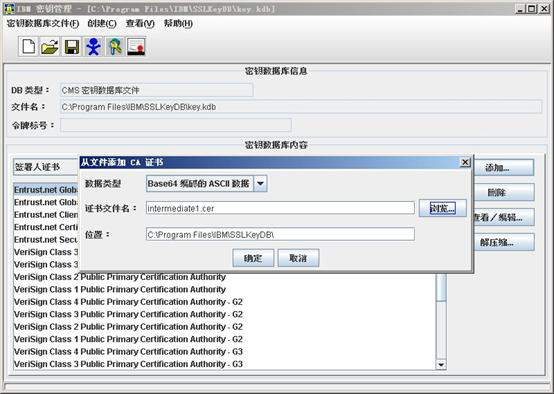Close the 从文件添加 CA 证书 dialog

point(465,162)
